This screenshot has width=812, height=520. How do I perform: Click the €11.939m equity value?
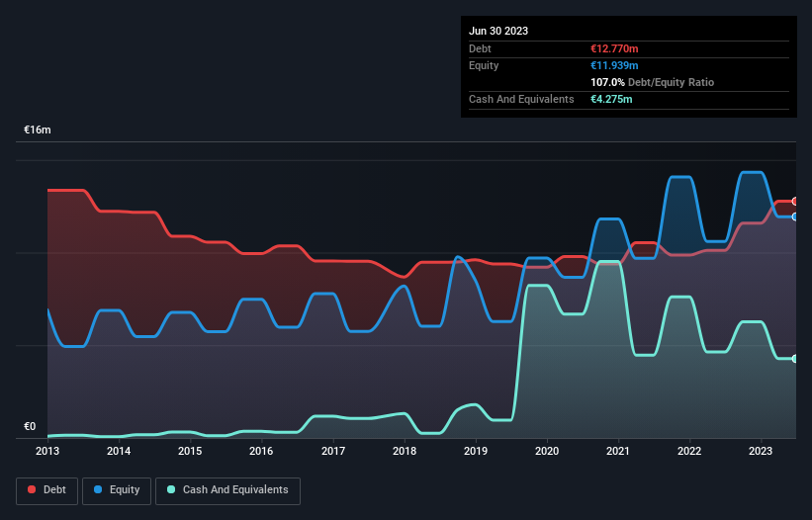[614, 65]
